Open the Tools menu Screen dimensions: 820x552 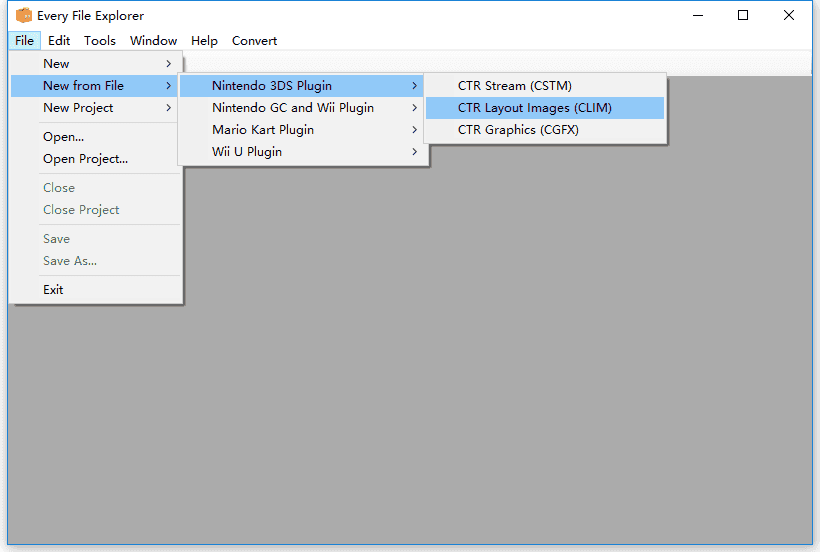tap(99, 41)
